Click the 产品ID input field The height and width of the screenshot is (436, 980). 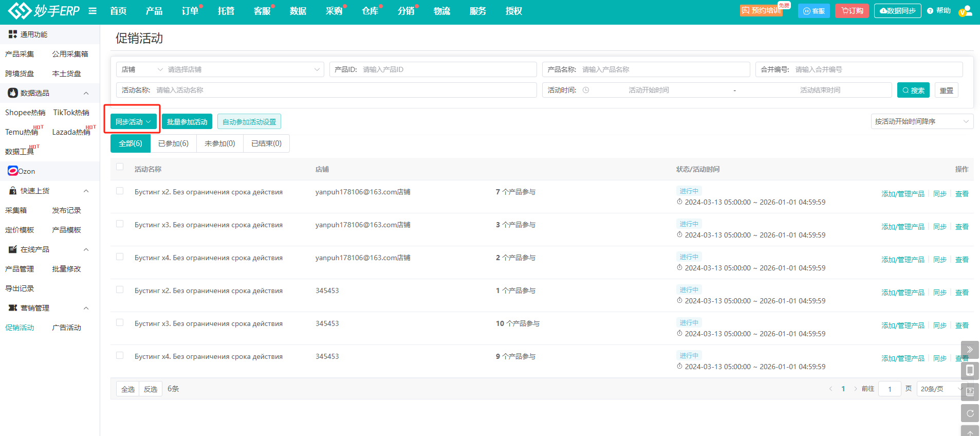[x=433, y=69]
